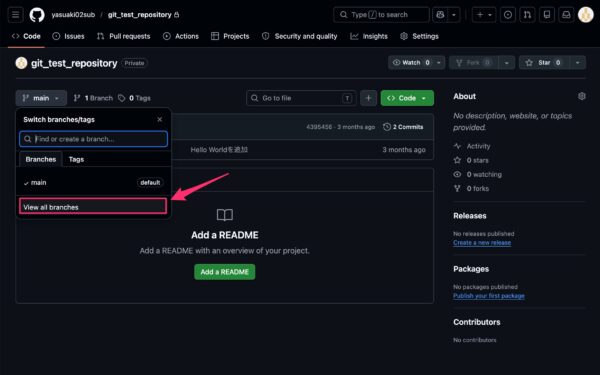Toggle the main branch selector dropdown
Screen dimensions: 600x375
click(41, 98)
